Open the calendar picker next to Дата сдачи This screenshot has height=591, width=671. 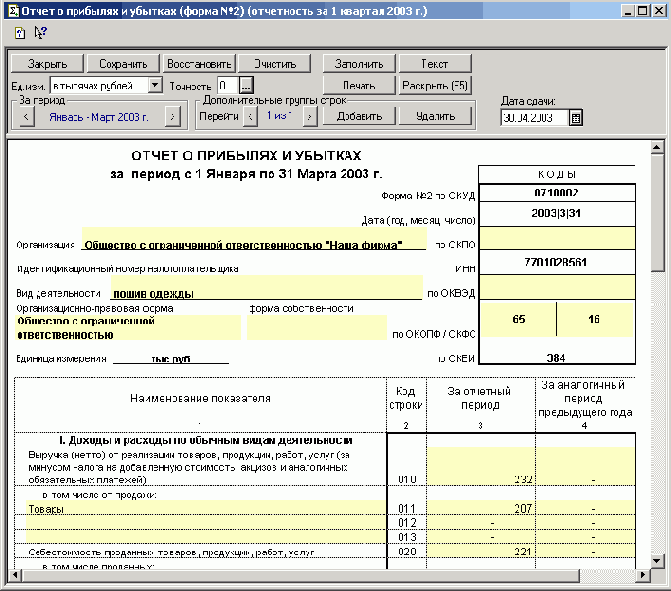pos(576,118)
